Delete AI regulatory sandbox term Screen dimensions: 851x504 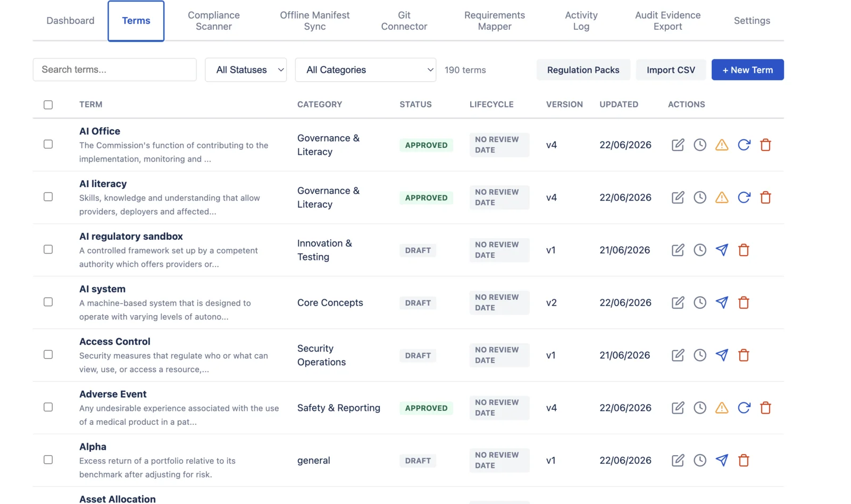click(744, 250)
